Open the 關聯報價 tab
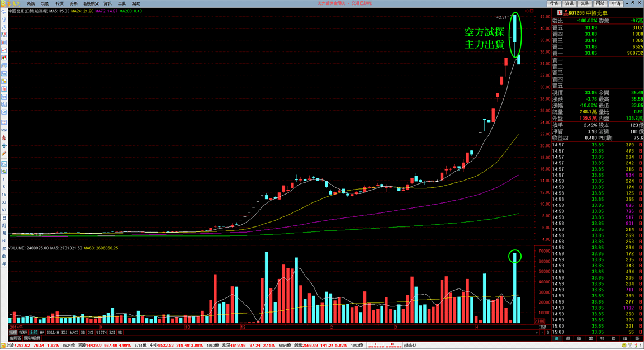 click(32, 338)
